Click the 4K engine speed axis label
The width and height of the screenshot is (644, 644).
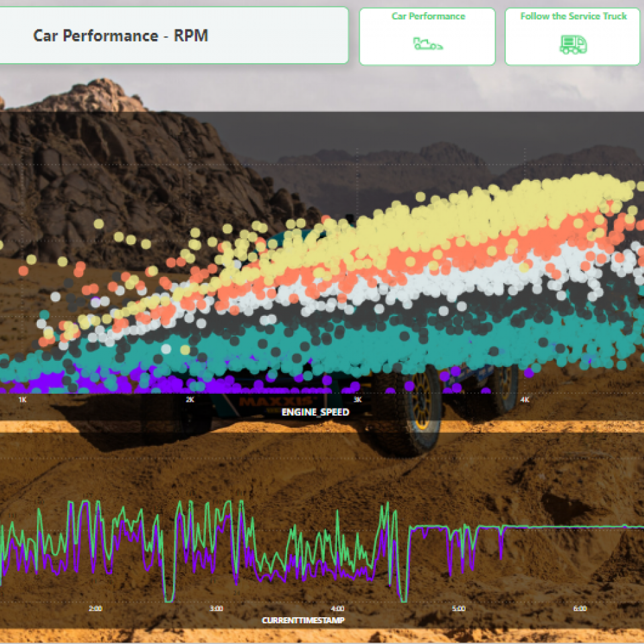click(x=525, y=400)
